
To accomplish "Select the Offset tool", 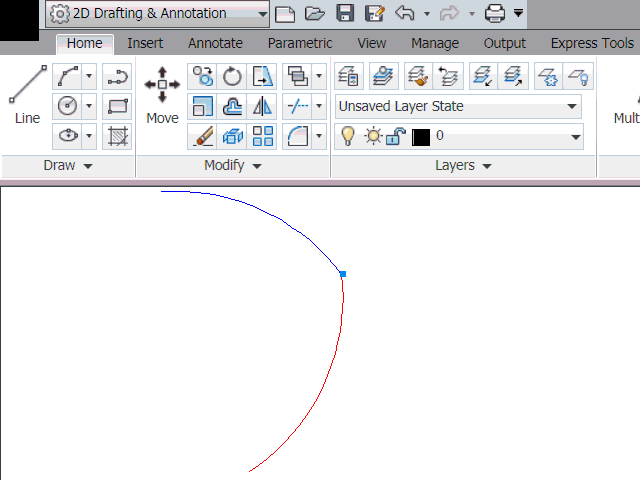I will 232,106.
